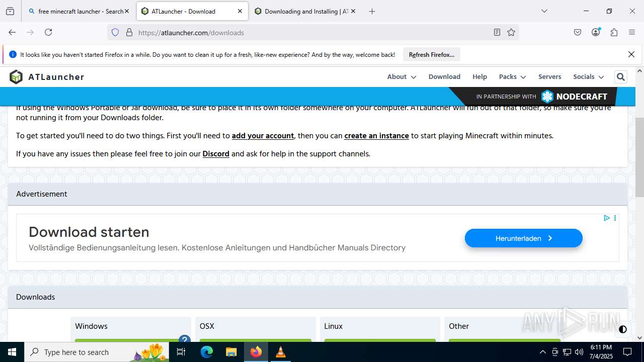Open taskbar clock showing 6:11 PM
This screenshot has height=362, width=644.
coord(601,352)
